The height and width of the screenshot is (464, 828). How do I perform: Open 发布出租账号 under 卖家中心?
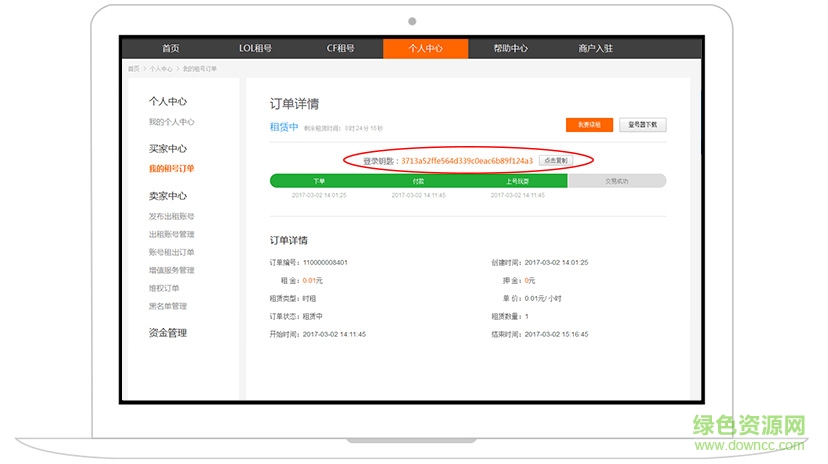click(171, 216)
